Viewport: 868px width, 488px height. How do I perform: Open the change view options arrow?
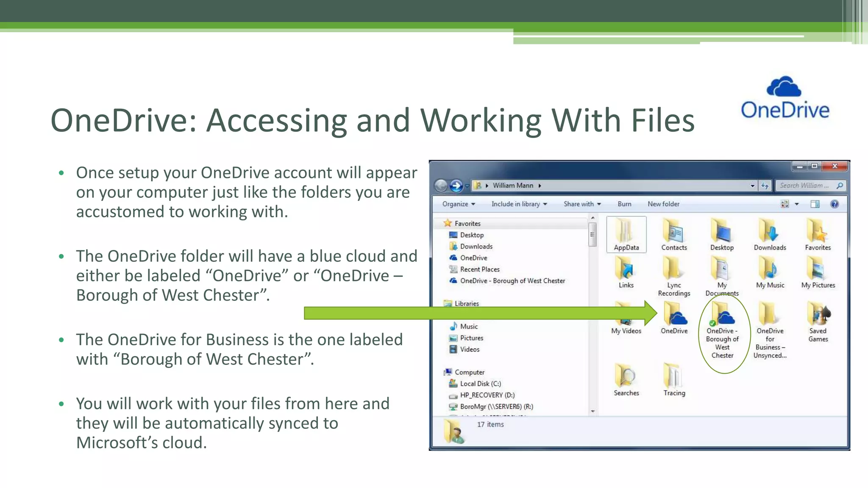797,204
